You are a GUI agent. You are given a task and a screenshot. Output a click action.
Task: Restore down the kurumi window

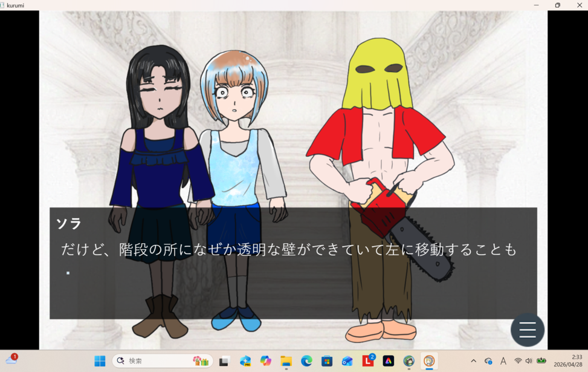point(557,5)
